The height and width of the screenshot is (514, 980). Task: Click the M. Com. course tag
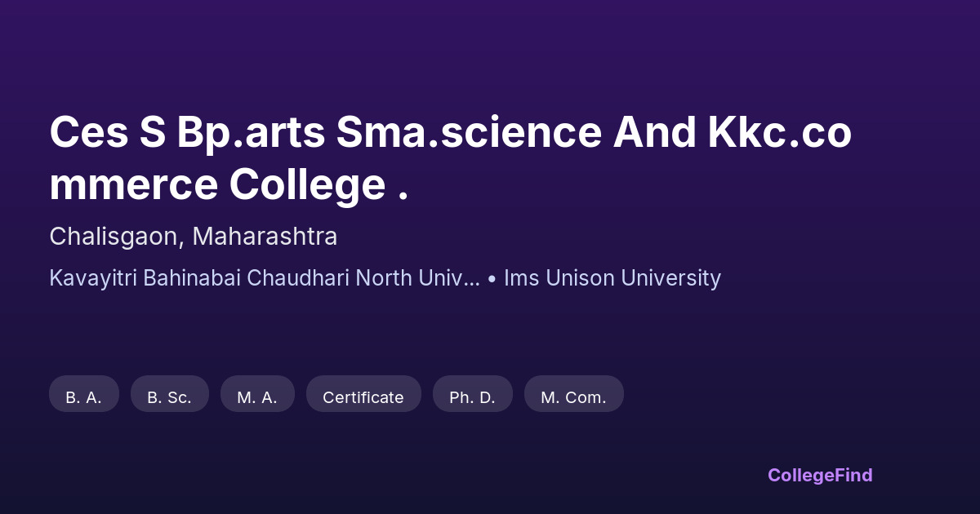pos(573,397)
